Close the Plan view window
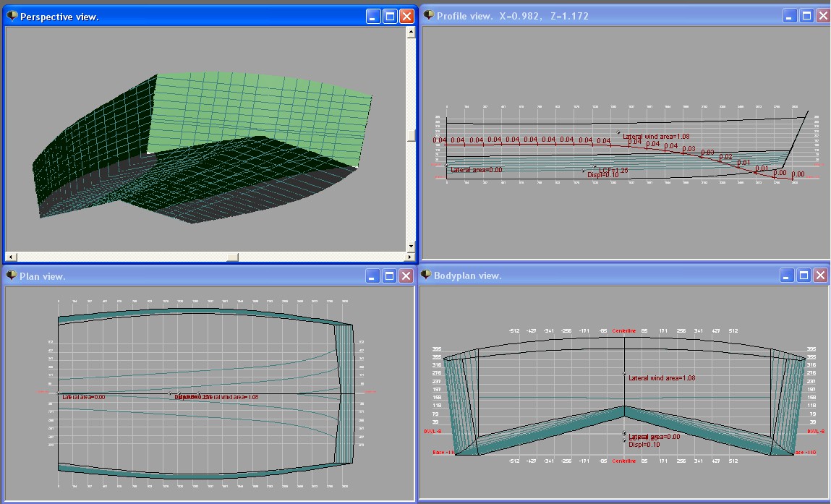Viewport: 831px width, 504px height. click(406, 276)
